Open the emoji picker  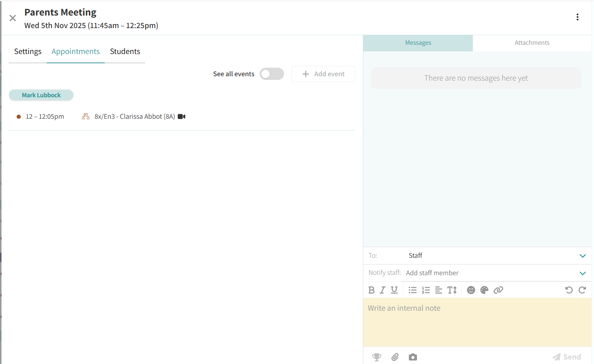point(471,290)
